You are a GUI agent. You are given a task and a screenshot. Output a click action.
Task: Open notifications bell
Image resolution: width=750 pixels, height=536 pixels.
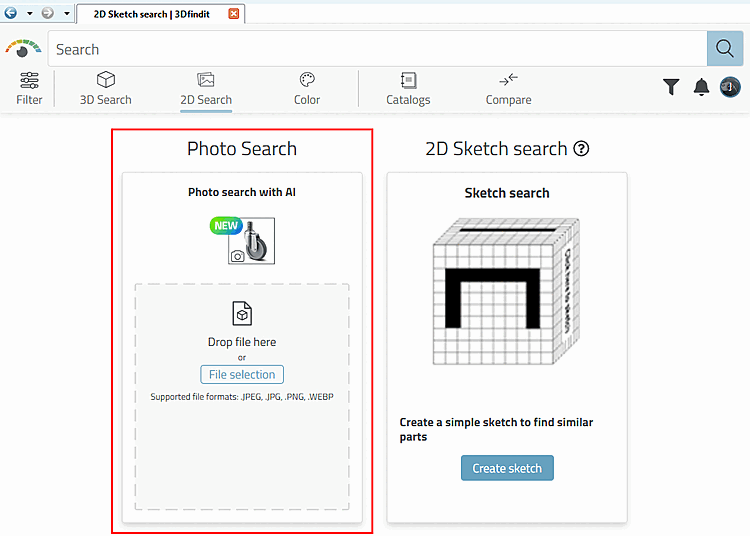701,87
